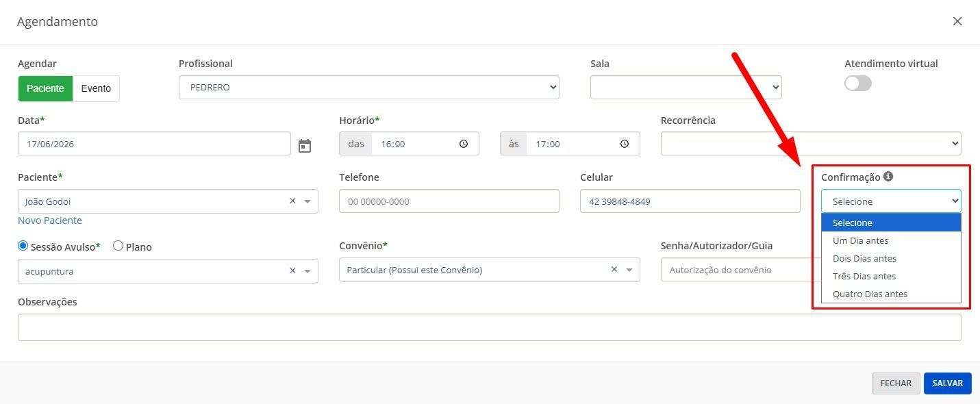Toggle the Atendimento virtual switch

click(858, 83)
